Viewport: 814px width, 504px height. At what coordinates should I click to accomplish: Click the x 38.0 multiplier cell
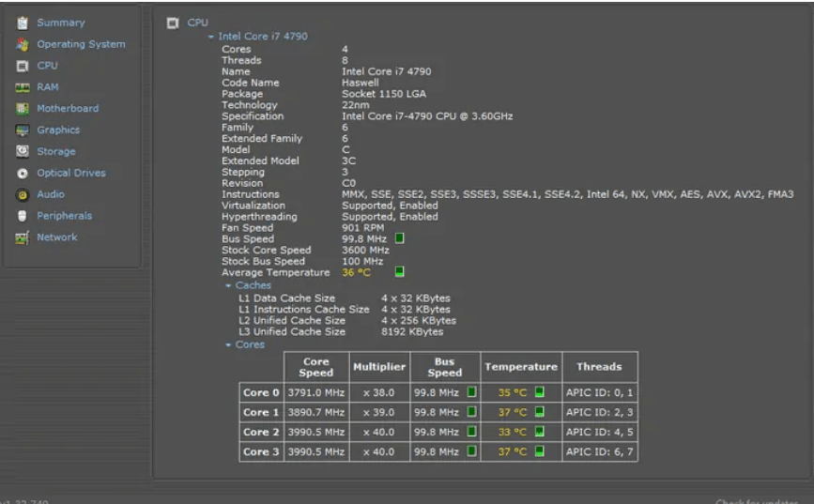379,393
